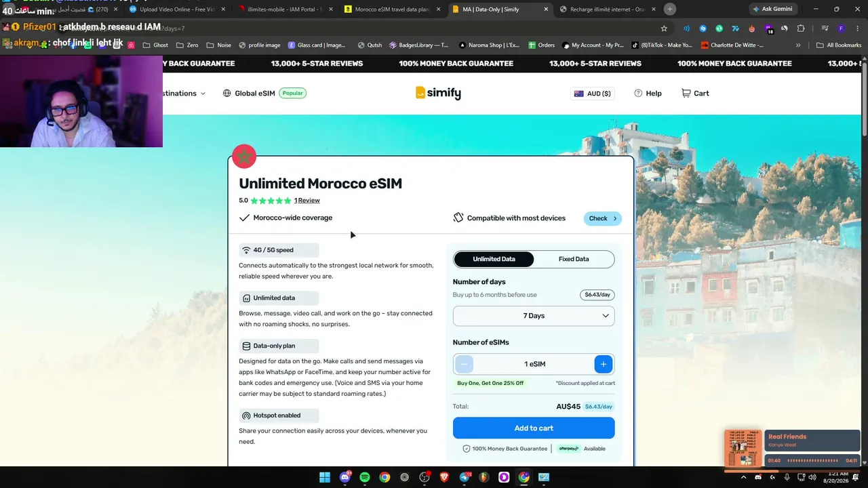Decrease the number of eSIMs
This screenshot has height=488, width=868.
click(x=464, y=364)
